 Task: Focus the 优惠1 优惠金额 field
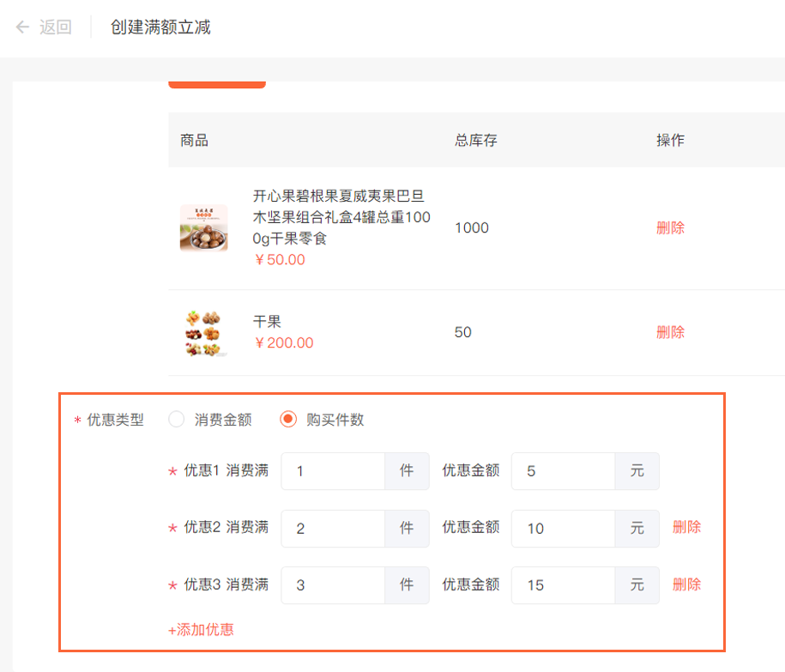pos(563,471)
